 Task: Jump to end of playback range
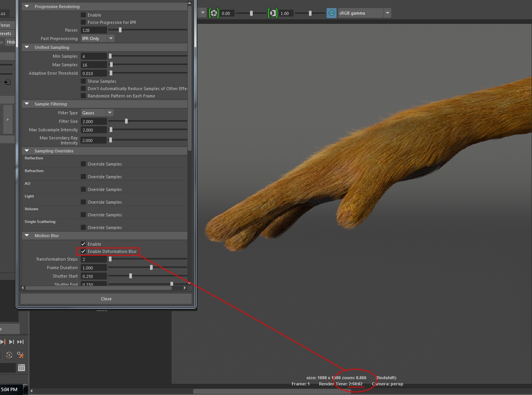pyautogui.click(x=20, y=342)
